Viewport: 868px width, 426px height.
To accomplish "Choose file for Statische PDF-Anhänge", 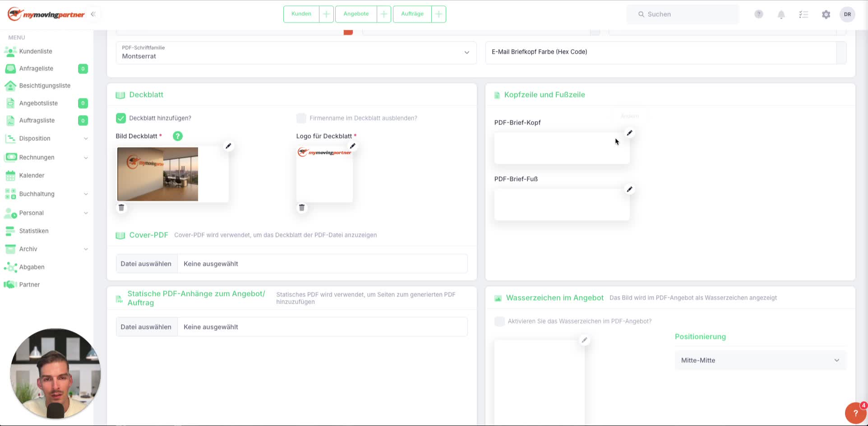I will click(146, 327).
